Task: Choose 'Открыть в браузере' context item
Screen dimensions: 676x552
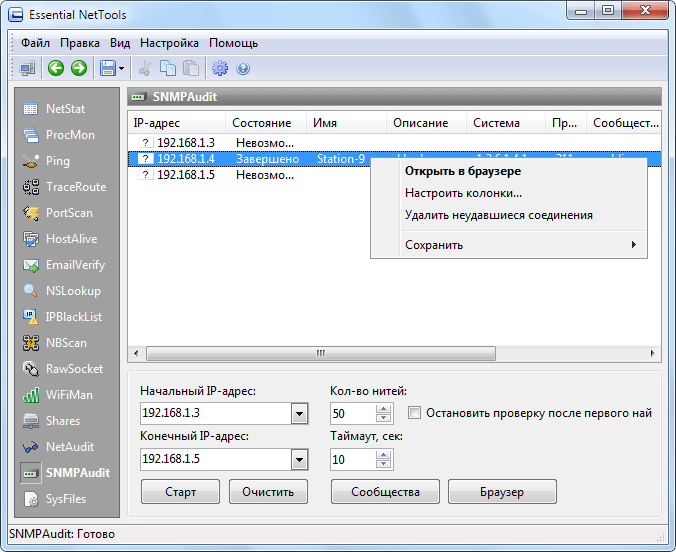Action: [509, 171]
